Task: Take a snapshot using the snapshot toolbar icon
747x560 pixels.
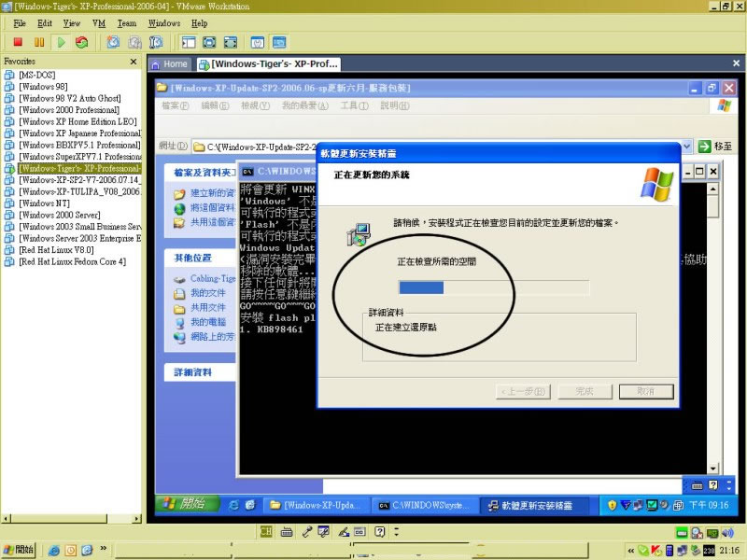Action: pyautogui.click(x=113, y=42)
